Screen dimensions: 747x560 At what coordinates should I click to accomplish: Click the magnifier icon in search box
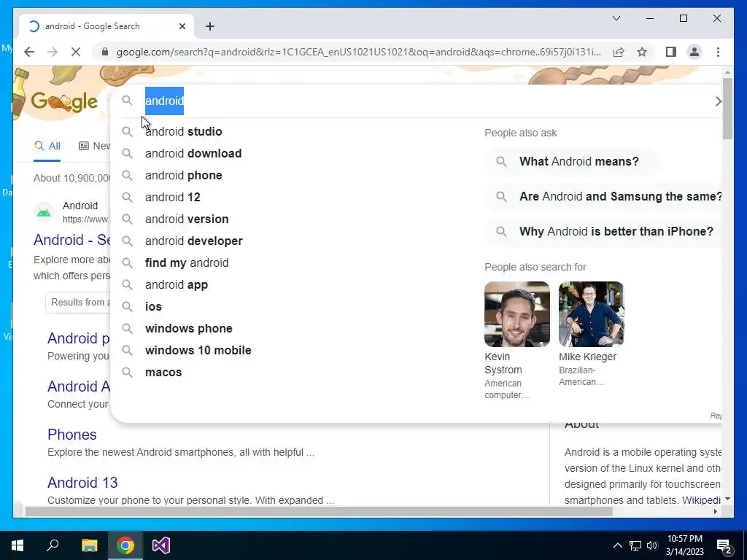[127, 101]
